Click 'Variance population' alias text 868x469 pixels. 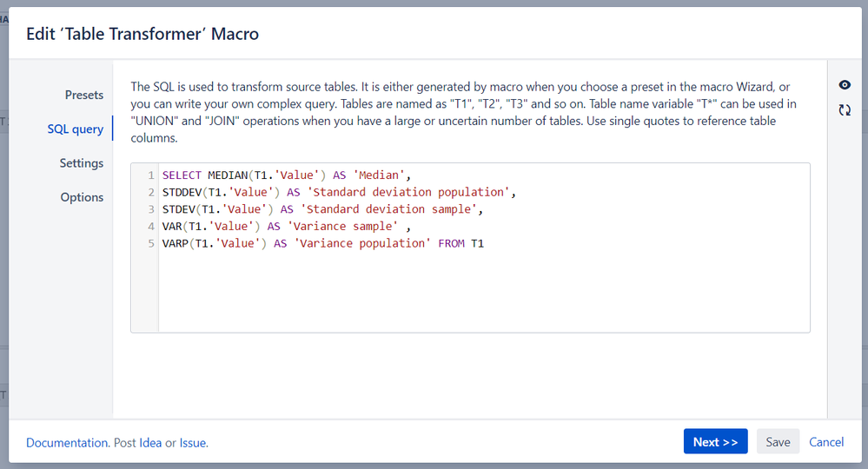pos(362,244)
